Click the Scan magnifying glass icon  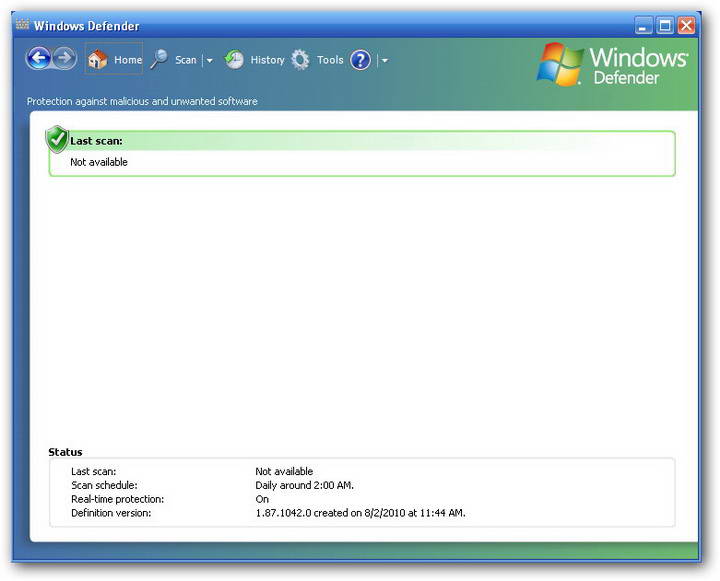(x=159, y=60)
